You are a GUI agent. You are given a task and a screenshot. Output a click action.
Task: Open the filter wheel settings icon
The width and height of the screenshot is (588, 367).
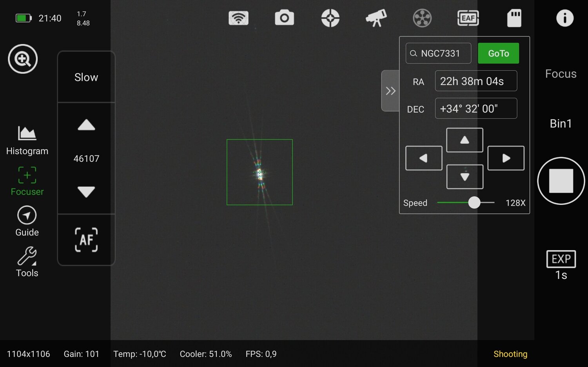422,18
